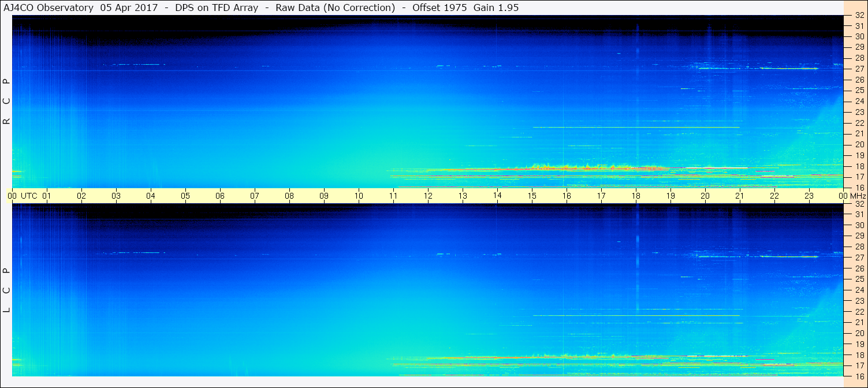
Task: Click the 'Offset 1975' value in the header
Action: coord(439,8)
